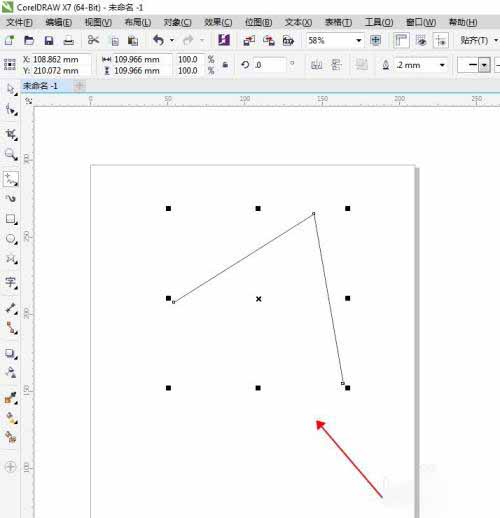Screen dimensions: 500x518
Task: Click the Import icon
Action: pyautogui.click(x=249, y=41)
